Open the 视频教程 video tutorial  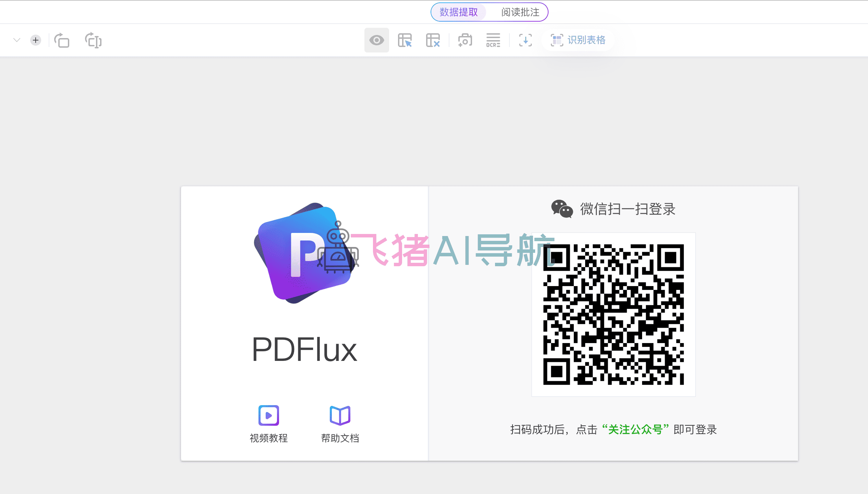point(269,424)
